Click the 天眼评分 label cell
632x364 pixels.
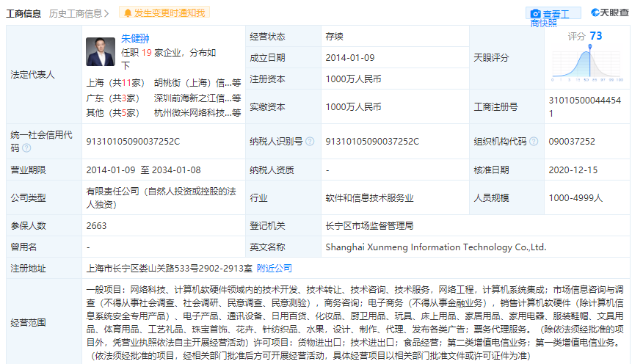pos(506,58)
